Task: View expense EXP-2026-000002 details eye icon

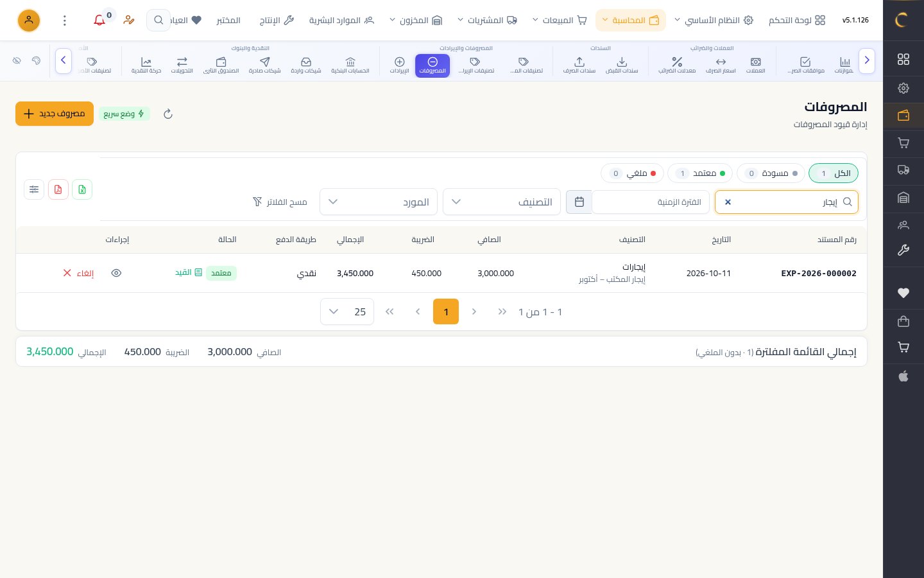Action: click(116, 273)
